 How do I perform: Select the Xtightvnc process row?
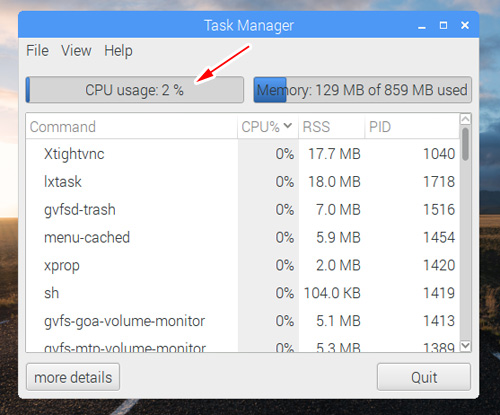(243, 154)
